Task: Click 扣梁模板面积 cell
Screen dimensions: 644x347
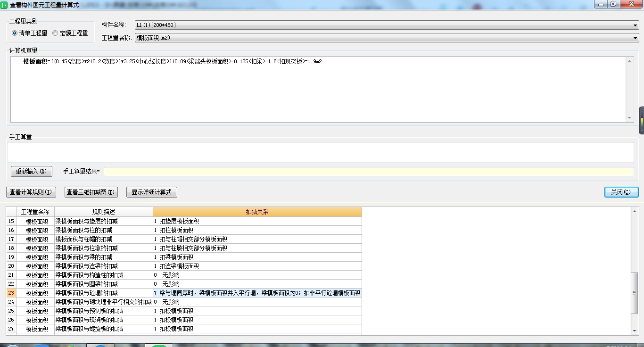Action: pos(257,257)
